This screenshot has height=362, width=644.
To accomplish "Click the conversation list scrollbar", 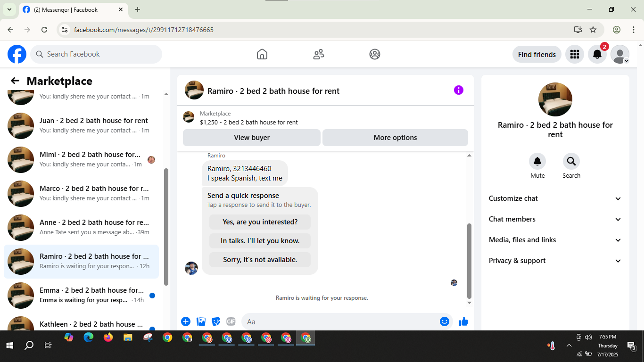I will 166,226.
